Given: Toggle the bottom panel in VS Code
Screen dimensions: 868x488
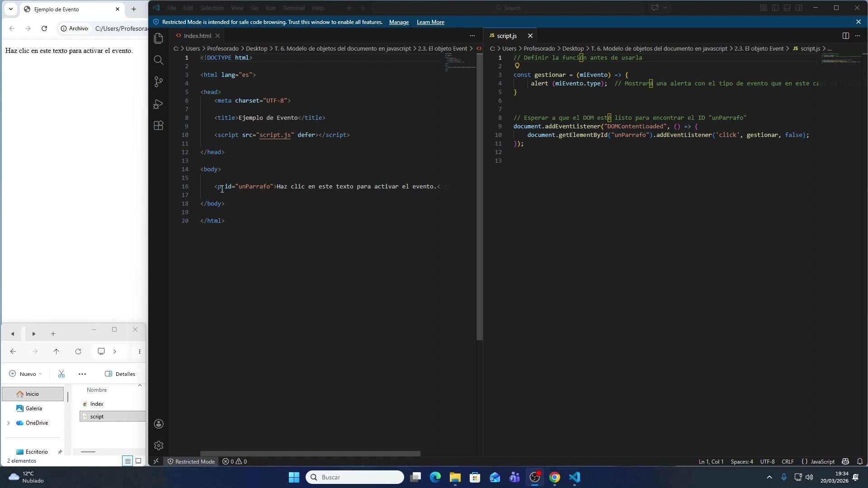Looking at the screenshot, I should tap(787, 8).
